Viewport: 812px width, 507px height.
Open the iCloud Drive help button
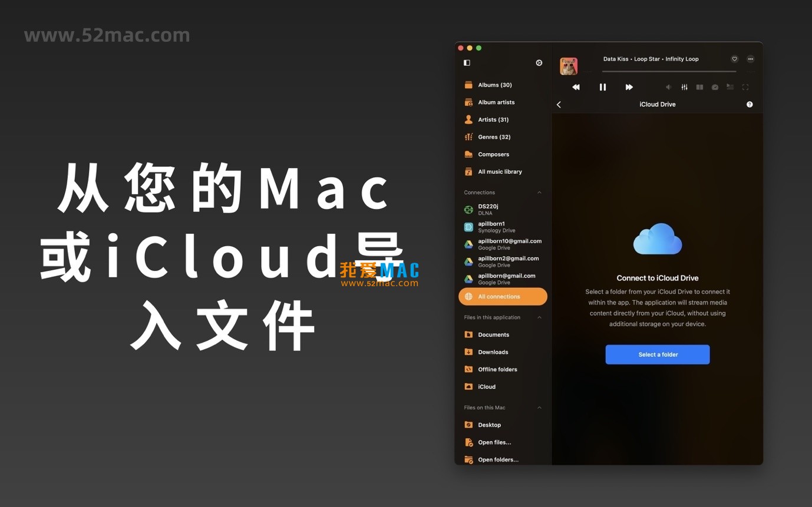750,104
